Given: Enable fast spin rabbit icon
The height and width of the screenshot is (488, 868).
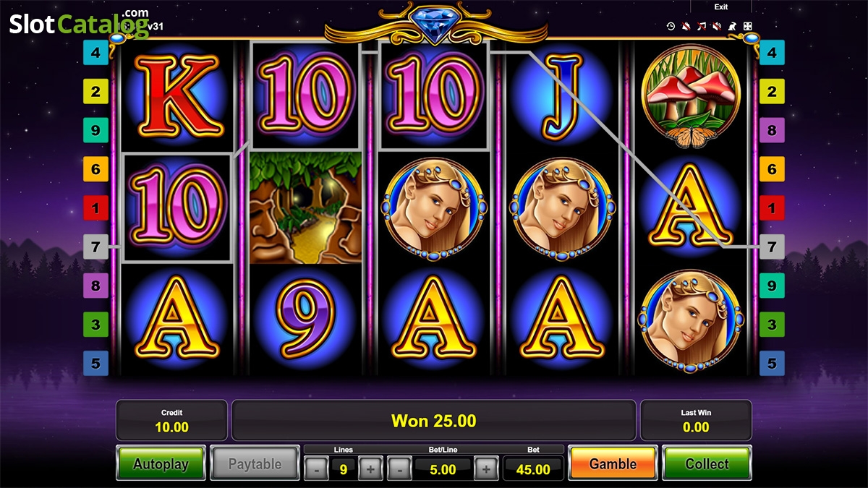Looking at the screenshot, I should [x=732, y=26].
